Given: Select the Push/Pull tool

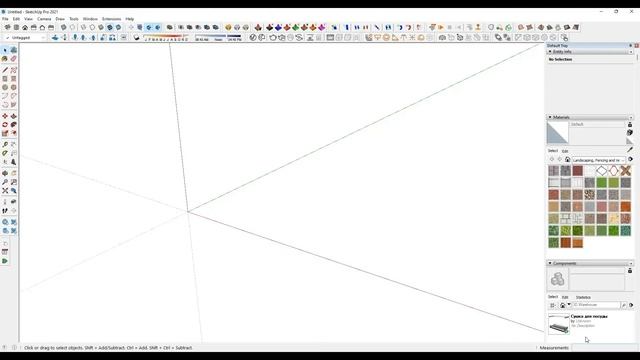Looking at the screenshot, I should click(13, 116).
